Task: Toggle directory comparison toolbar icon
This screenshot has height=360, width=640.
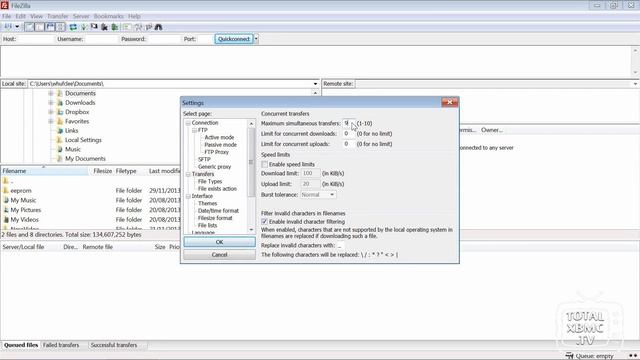Action: 138,27
